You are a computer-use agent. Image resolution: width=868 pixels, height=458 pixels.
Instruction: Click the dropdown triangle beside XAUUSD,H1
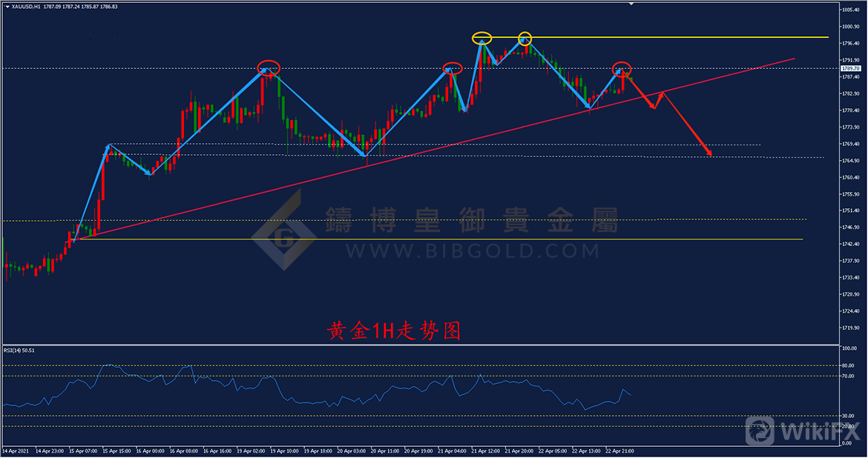click(x=6, y=6)
